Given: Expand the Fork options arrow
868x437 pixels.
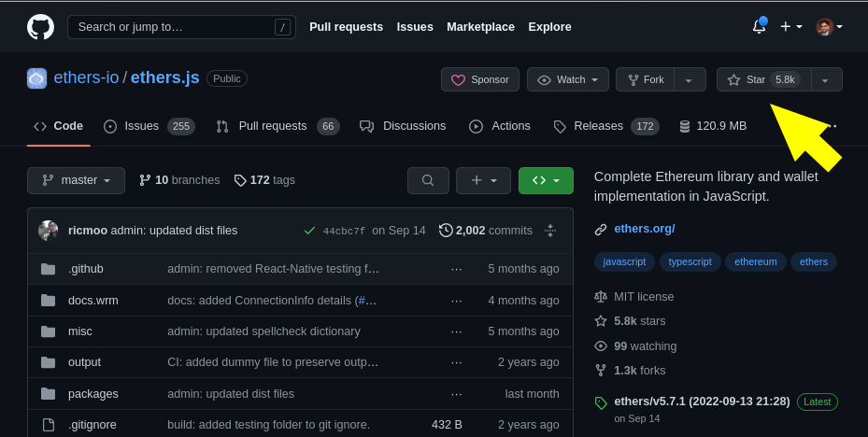Looking at the screenshot, I should pos(690,79).
